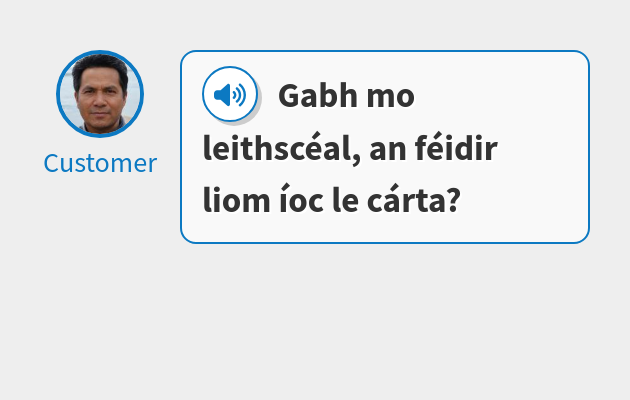Click the Customer profile photo
This screenshot has width=630, height=400.
(100, 94)
